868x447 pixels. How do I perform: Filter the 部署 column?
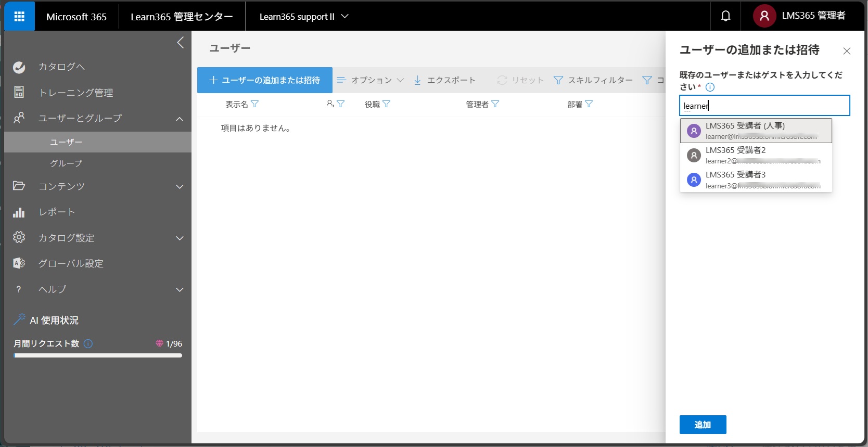point(589,104)
